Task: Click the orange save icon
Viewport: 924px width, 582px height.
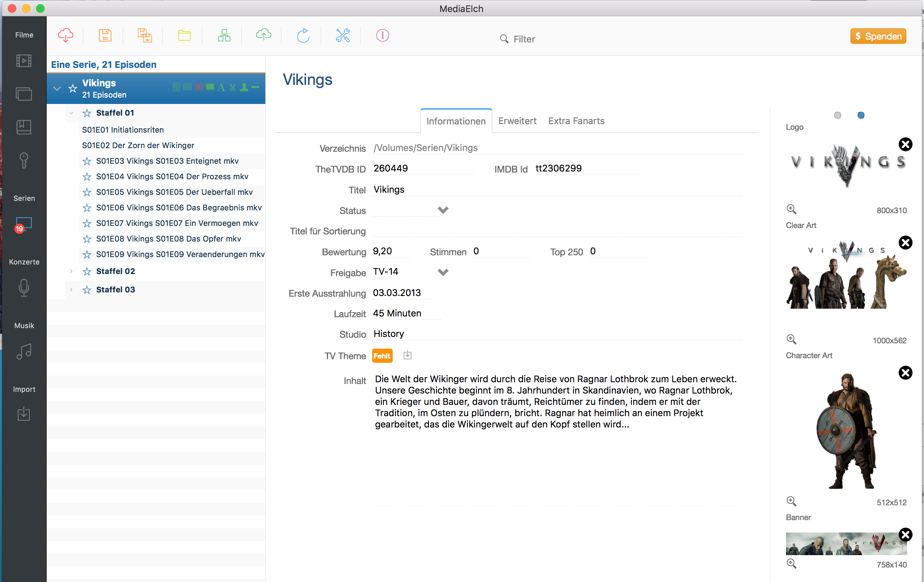Action: pyautogui.click(x=105, y=35)
